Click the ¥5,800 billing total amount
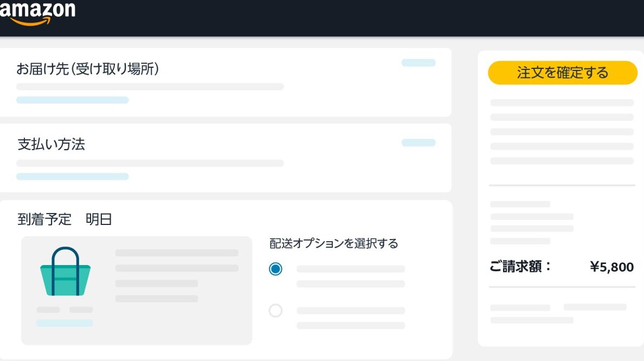Viewport: 644px width, 361px height. click(x=611, y=267)
